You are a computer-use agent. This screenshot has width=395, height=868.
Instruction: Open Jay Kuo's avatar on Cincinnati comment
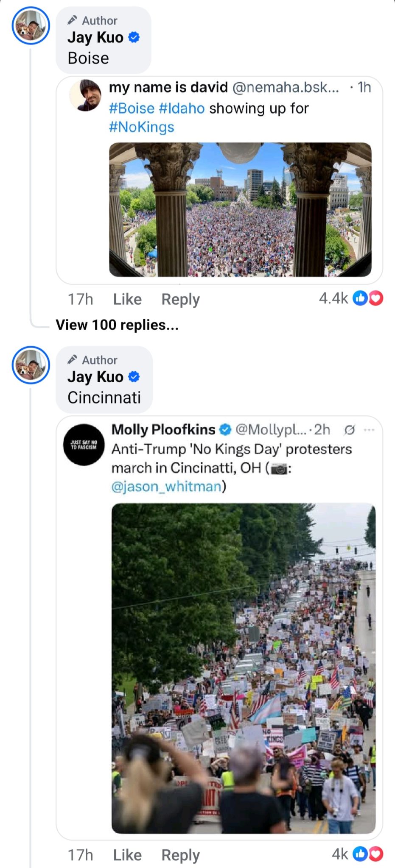tap(31, 365)
